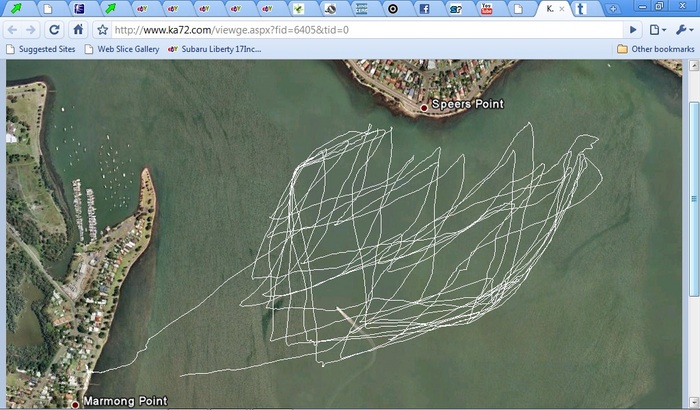Click the Marmong Point map marker
Screen dimensions: 700x410
[74, 404]
